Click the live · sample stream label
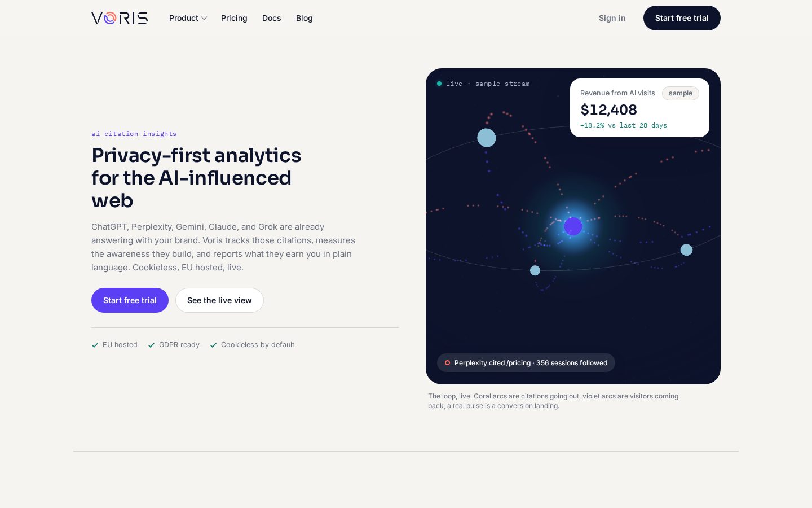The image size is (812, 508). coord(487,84)
